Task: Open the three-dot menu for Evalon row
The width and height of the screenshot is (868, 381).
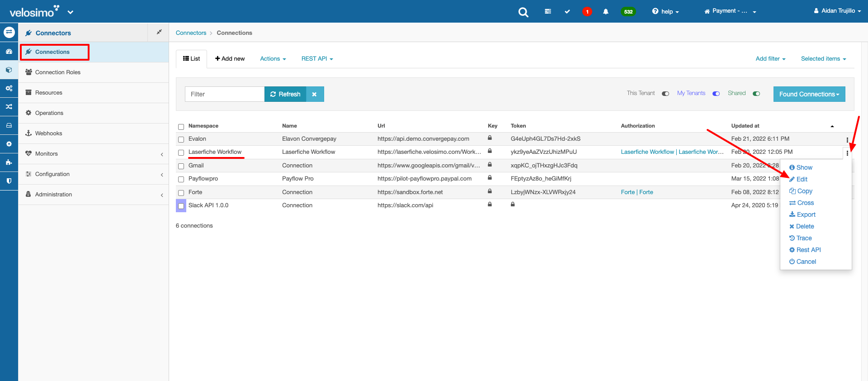Action: (x=847, y=140)
